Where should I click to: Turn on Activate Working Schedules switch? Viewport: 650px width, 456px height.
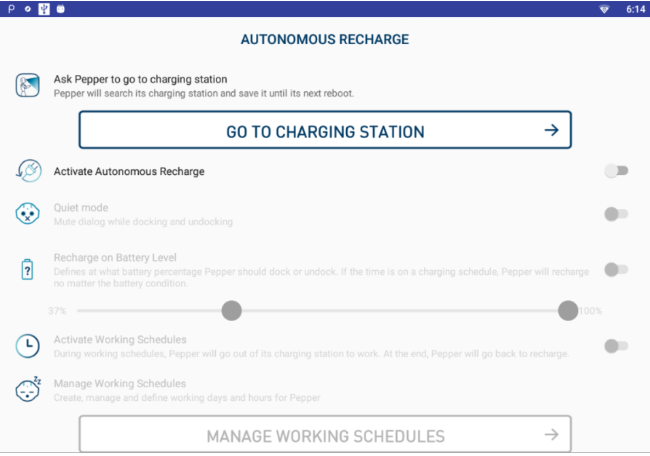click(616, 346)
